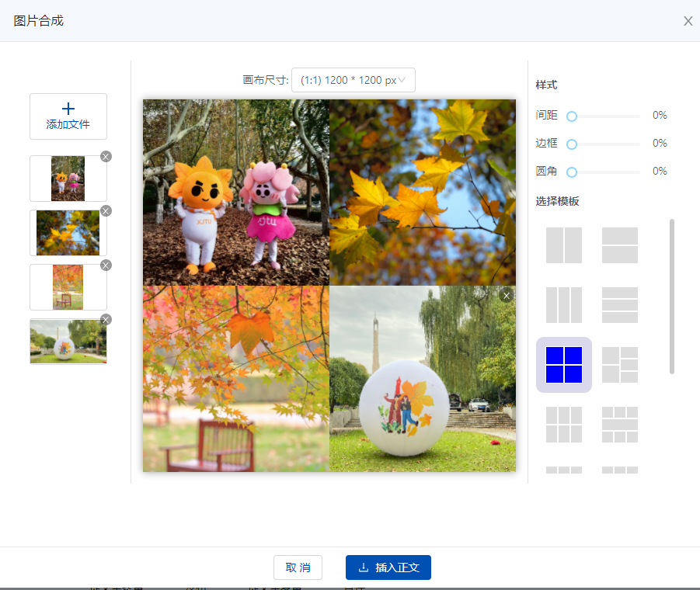The height and width of the screenshot is (590, 700).
Task: Click the 取消 cancel button
Action: point(298,567)
